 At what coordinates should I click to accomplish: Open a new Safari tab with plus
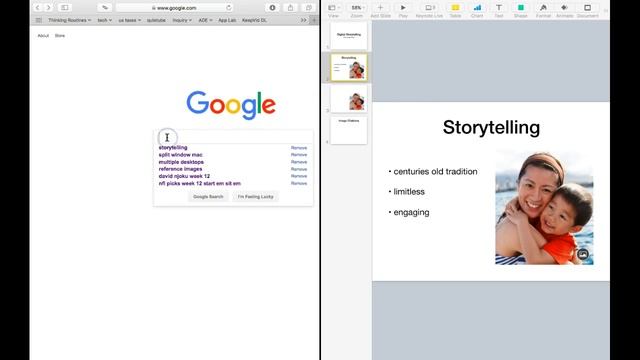(314, 20)
